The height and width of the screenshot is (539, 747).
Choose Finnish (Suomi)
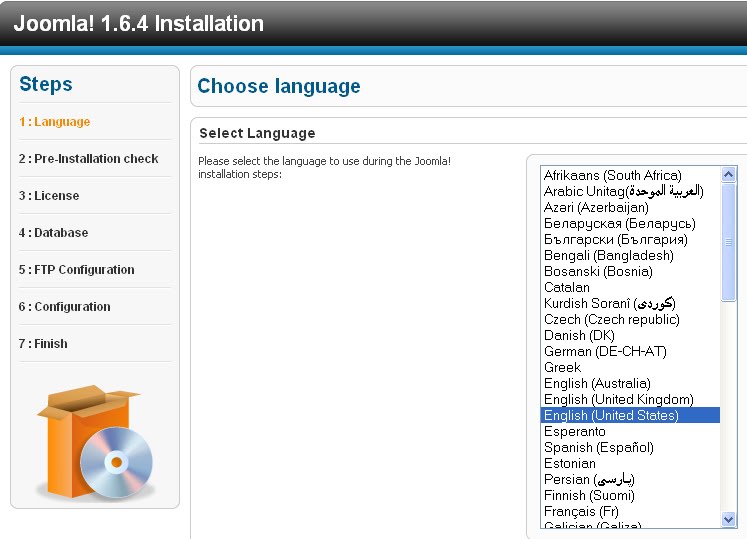[x=630, y=496]
